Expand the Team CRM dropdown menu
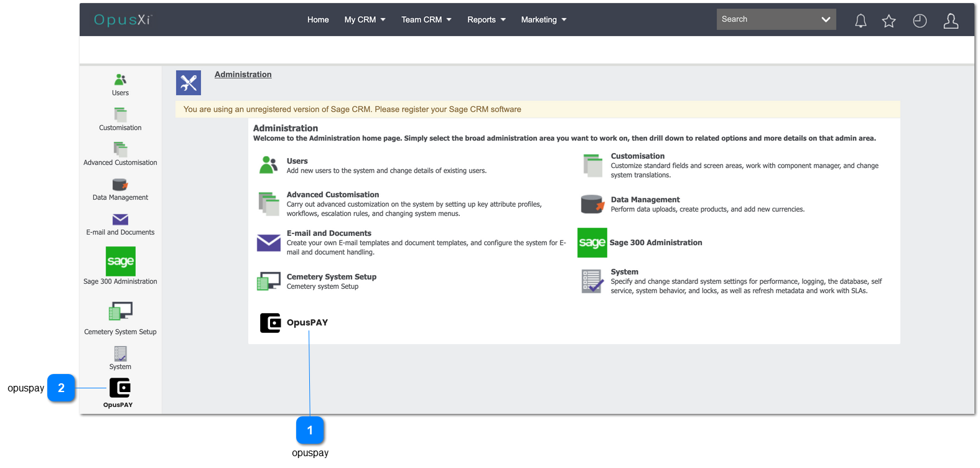Image resolution: width=980 pixels, height=468 pixels. click(426, 20)
